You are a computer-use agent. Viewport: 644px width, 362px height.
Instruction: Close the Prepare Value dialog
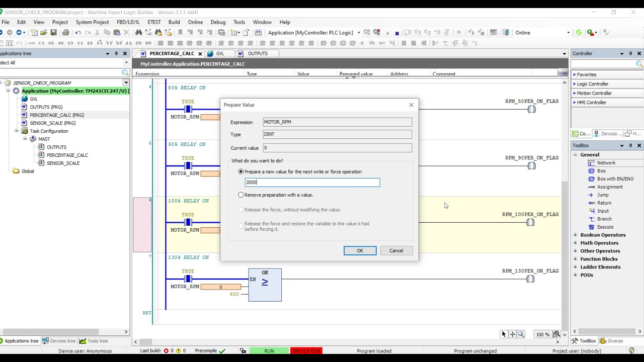coord(411,105)
